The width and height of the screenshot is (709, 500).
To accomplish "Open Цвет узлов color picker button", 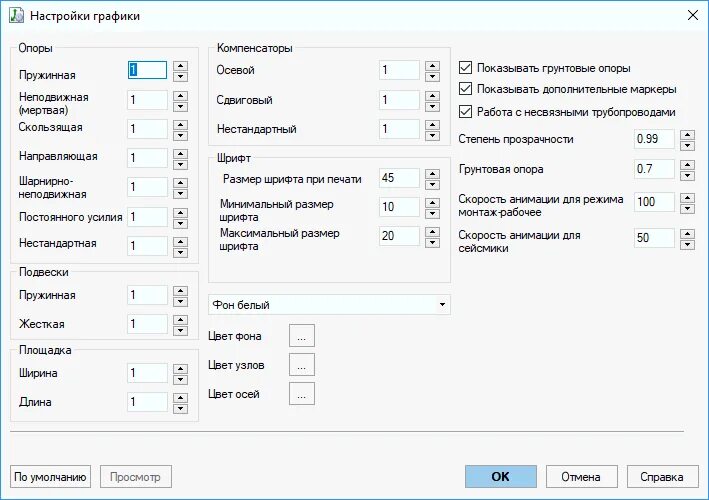I will pos(302,365).
